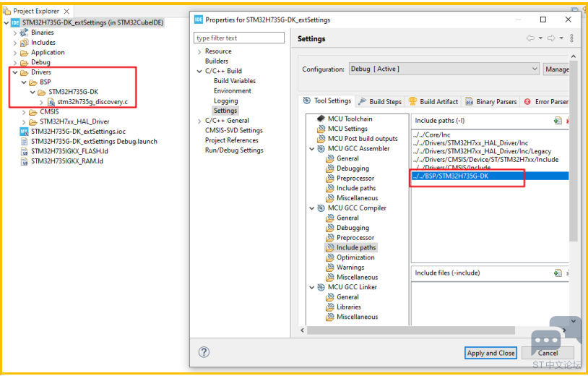Click the help question mark icon
The width and height of the screenshot is (588, 376).
click(x=204, y=352)
